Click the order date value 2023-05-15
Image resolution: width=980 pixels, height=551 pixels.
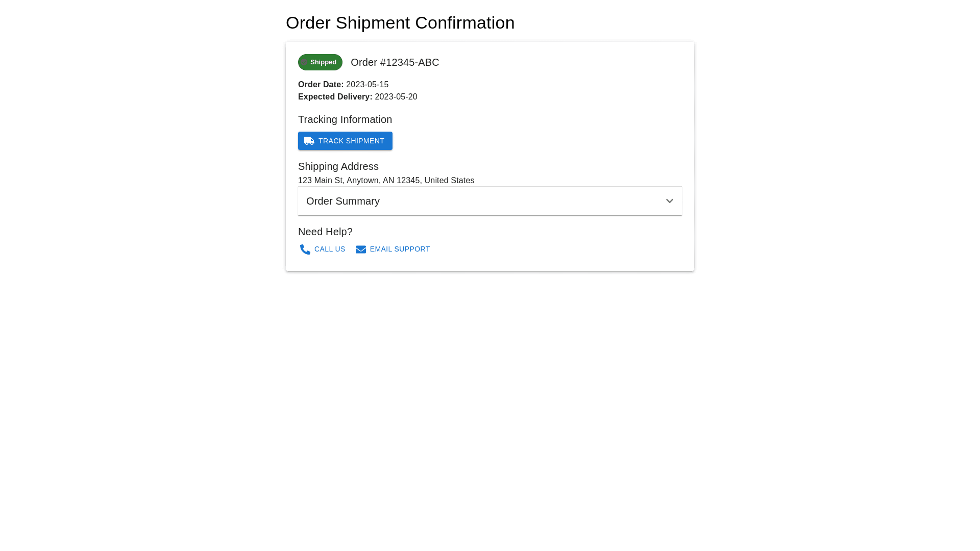click(x=367, y=85)
